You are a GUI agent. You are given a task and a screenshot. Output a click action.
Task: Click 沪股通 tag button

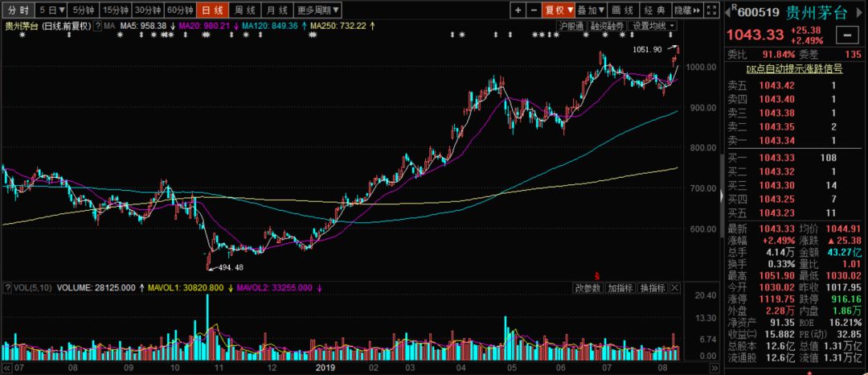(571, 26)
